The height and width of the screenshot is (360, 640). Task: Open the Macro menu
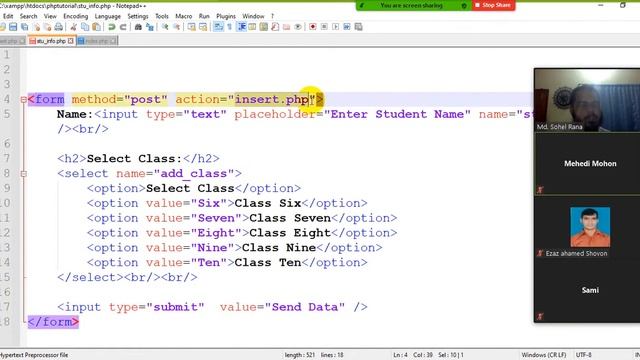[x=184, y=16]
